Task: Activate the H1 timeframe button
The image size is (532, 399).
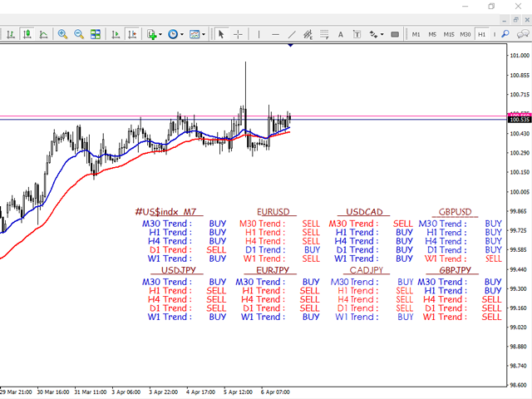Action: point(481,34)
